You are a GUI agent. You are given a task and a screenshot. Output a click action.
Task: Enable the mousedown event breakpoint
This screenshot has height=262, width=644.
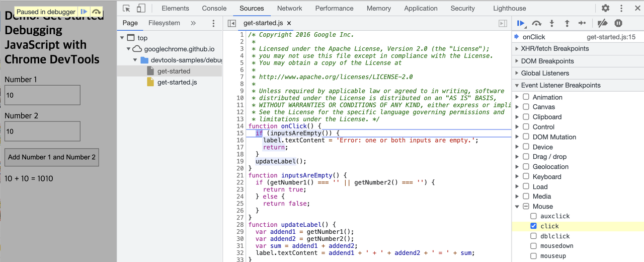pyautogui.click(x=534, y=246)
